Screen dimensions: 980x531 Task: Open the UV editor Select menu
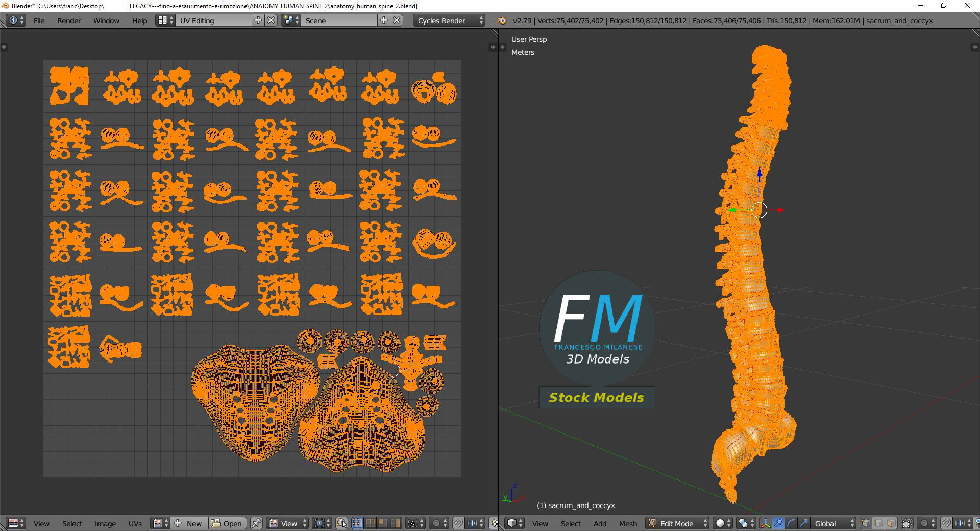(x=72, y=523)
